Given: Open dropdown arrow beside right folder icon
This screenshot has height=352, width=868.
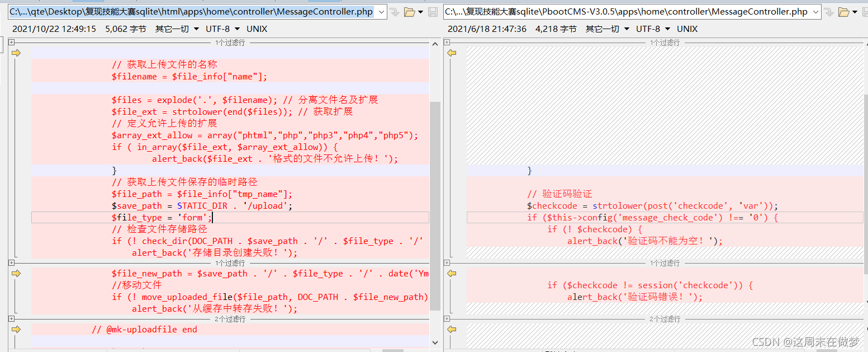Looking at the screenshot, I should [x=855, y=12].
